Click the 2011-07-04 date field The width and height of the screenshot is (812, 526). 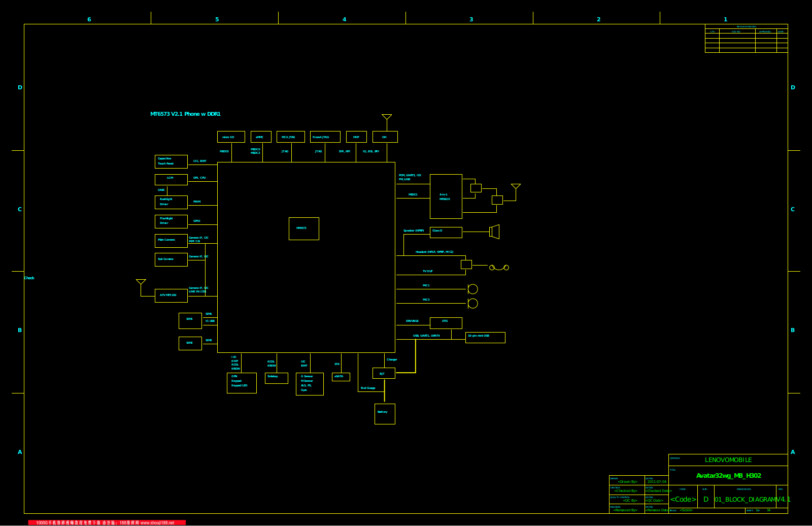(657, 482)
